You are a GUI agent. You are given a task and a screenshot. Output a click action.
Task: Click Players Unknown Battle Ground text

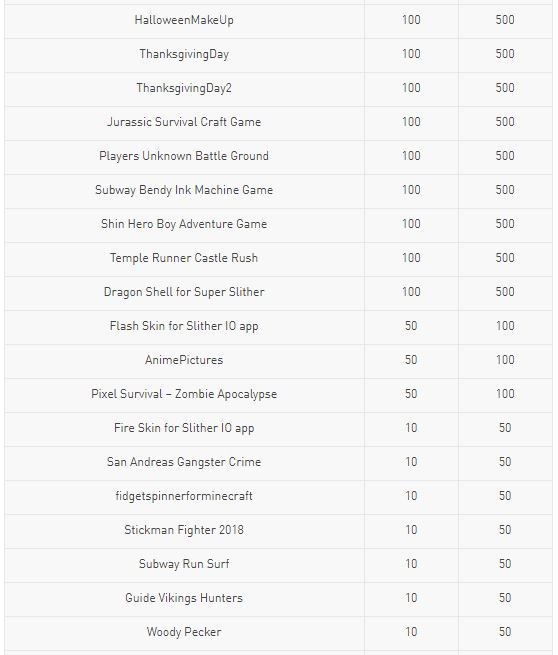[184, 156]
